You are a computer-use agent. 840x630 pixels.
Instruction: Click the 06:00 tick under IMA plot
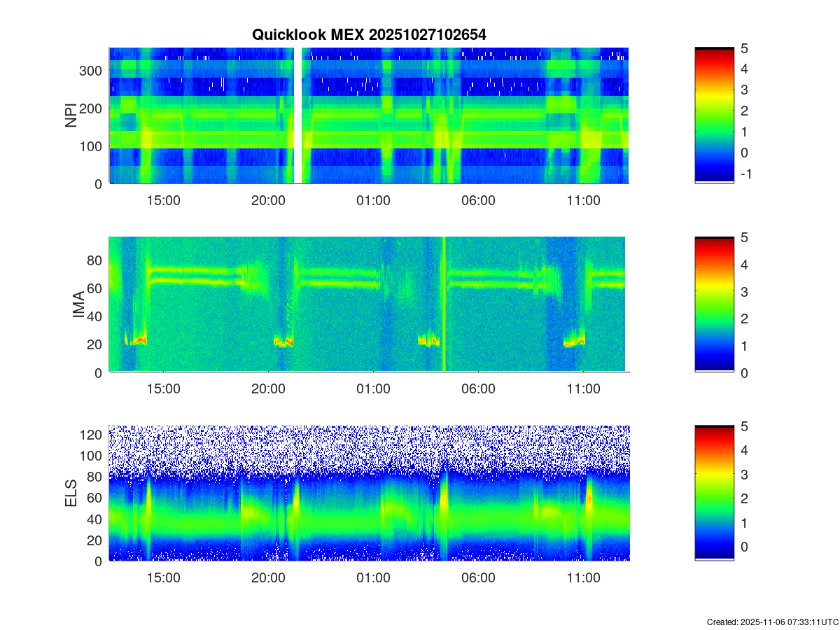[478, 389]
